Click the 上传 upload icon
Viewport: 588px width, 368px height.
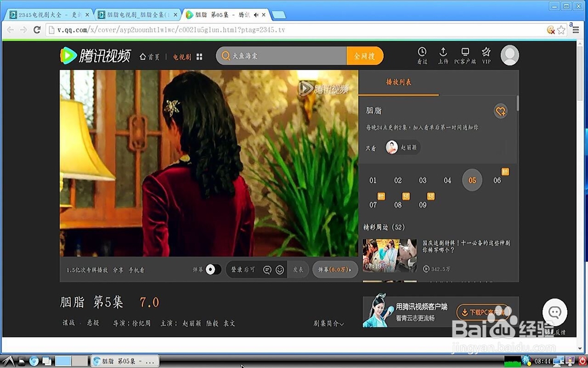click(x=443, y=55)
